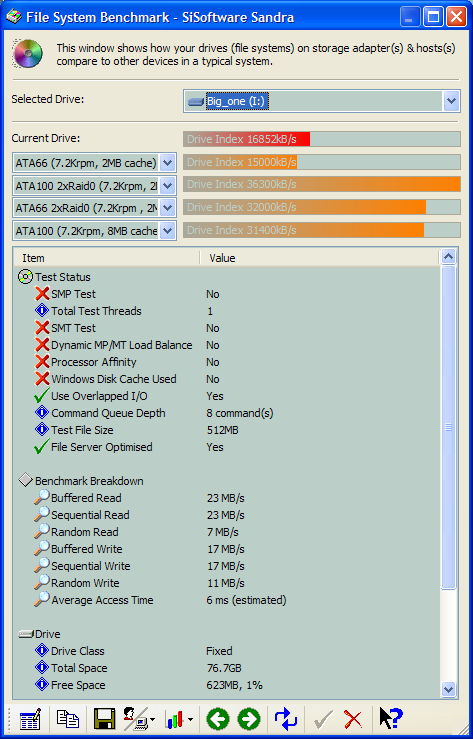Click the Drive section disk icon
The width and height of the screenshot is (473, 739).
(26, 634)
